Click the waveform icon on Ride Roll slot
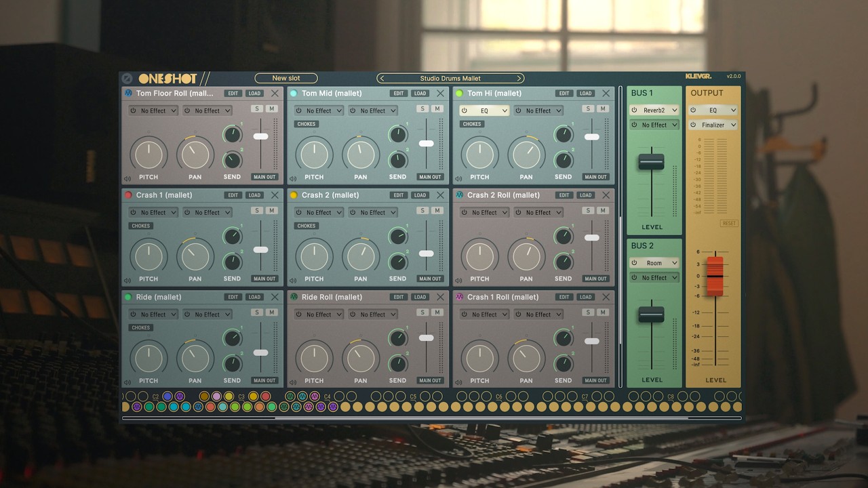The width and height of the screenshot is (868, 488). coord(294,297)
